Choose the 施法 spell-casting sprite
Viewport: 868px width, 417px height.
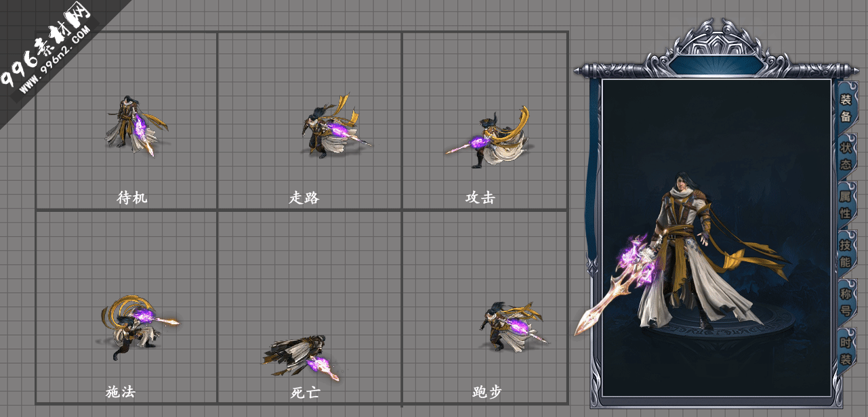tap(138, 328)
